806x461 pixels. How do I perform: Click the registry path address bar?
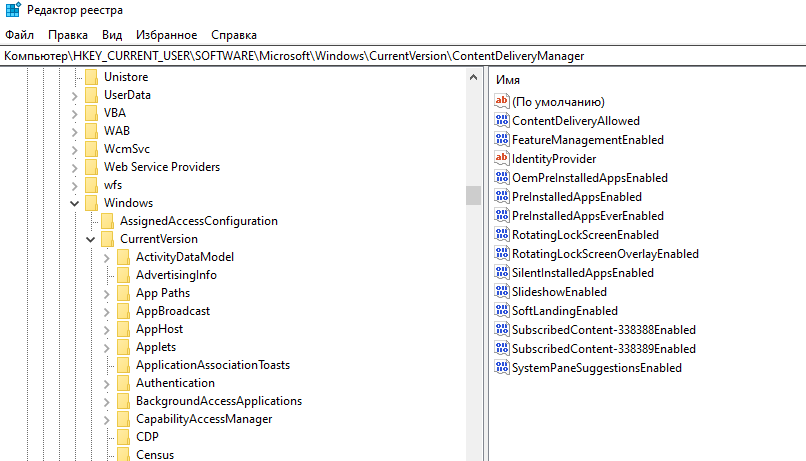pyautogui.click(x=400, y=56)
